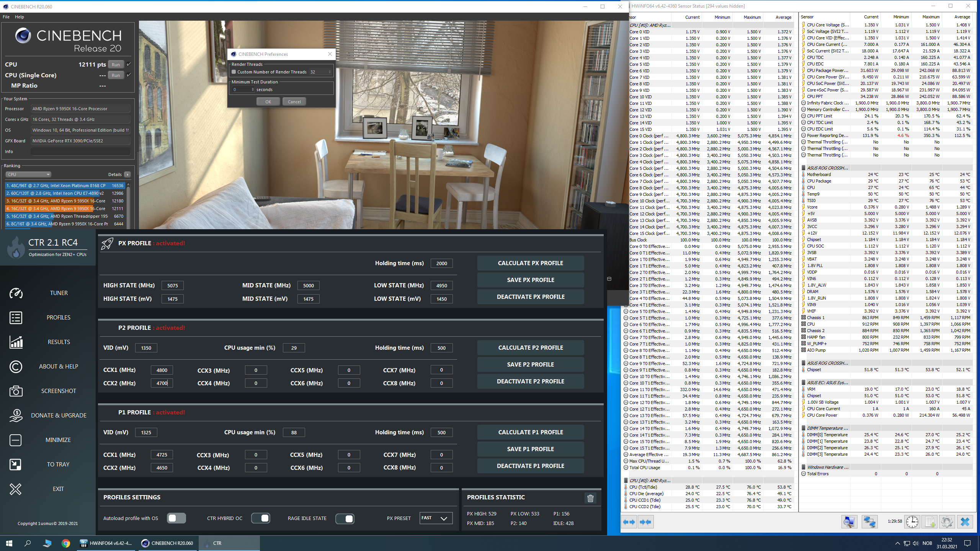
Task: Open HWiNFO system summary monitor icon
Action: pyautogui.click(x=849, y=522)
